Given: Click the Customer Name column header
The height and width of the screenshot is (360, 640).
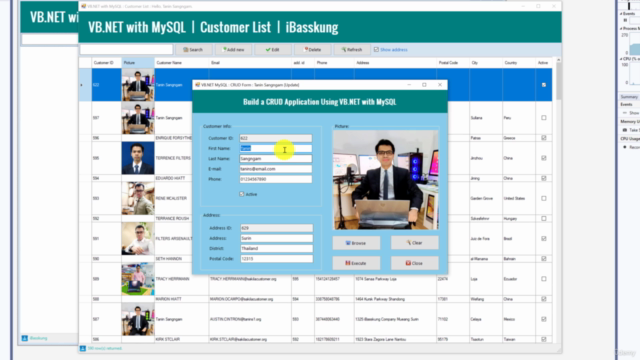Looking at the screenshot, I should point(182,63).
